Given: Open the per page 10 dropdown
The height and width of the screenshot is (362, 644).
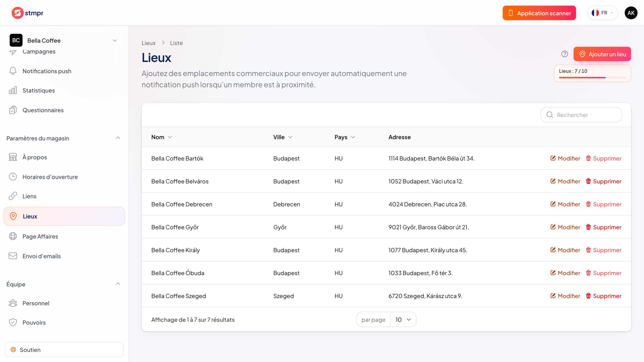Looking at the screenshot, I should click(x=403, y=320).
